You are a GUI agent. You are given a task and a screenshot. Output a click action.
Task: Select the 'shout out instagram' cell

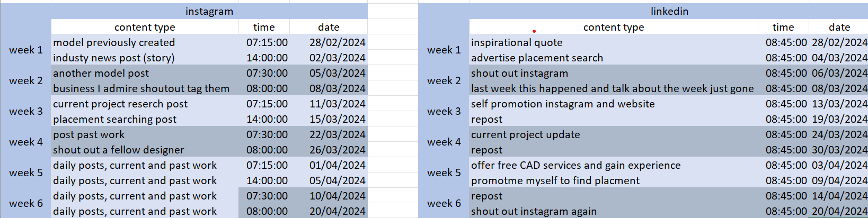point(614,73)
